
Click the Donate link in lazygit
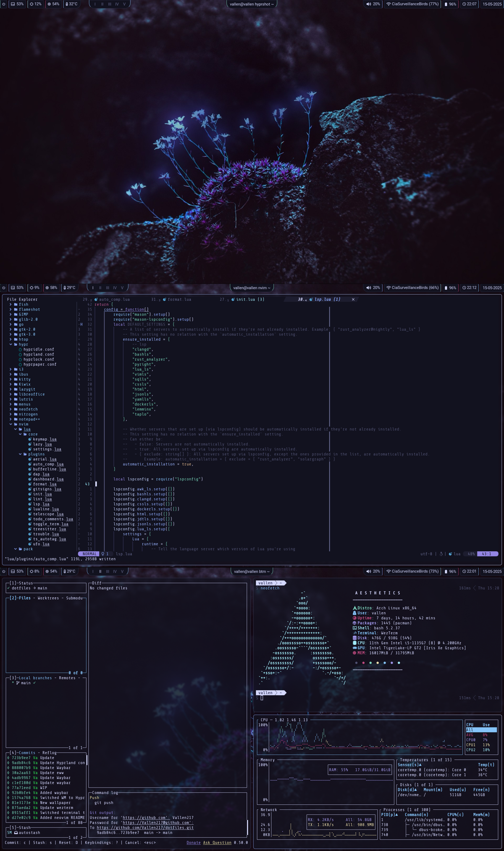tap(193, 843)
